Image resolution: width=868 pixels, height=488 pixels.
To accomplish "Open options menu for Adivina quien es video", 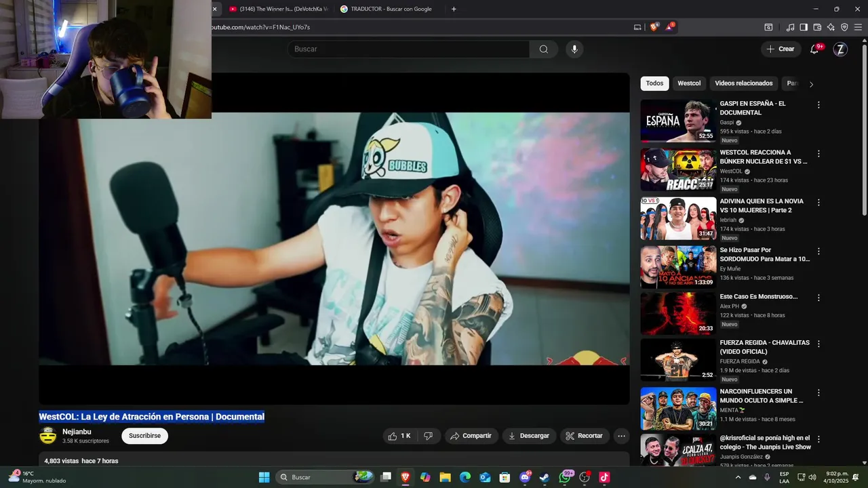I will [x=818, y=203].
